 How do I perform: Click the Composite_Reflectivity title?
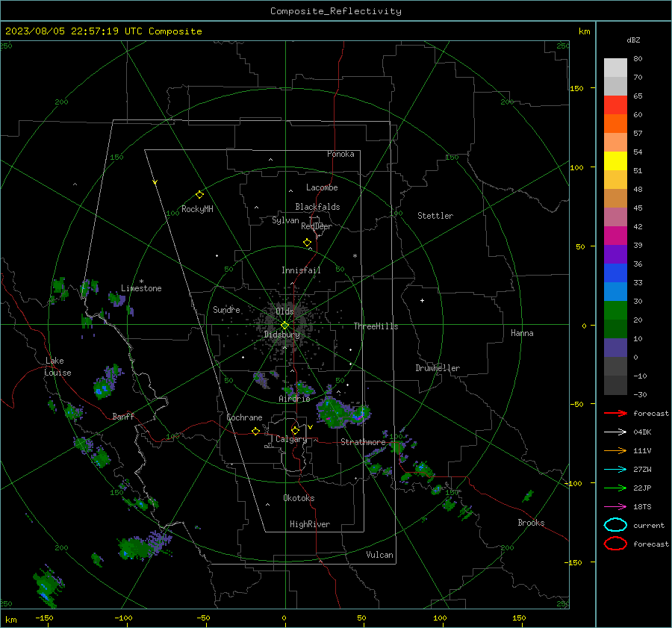point(336,11)
